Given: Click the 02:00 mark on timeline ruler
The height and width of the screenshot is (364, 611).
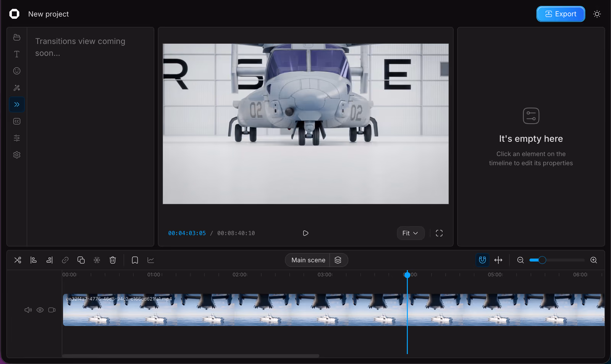Looking at the screenshot, I should [239, 275].
